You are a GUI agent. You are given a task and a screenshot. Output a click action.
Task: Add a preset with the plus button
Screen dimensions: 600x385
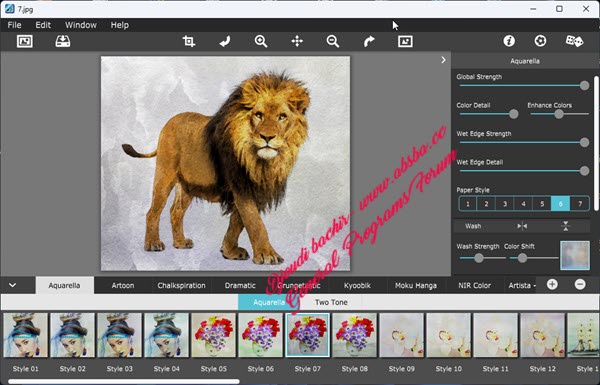[552, 284]
